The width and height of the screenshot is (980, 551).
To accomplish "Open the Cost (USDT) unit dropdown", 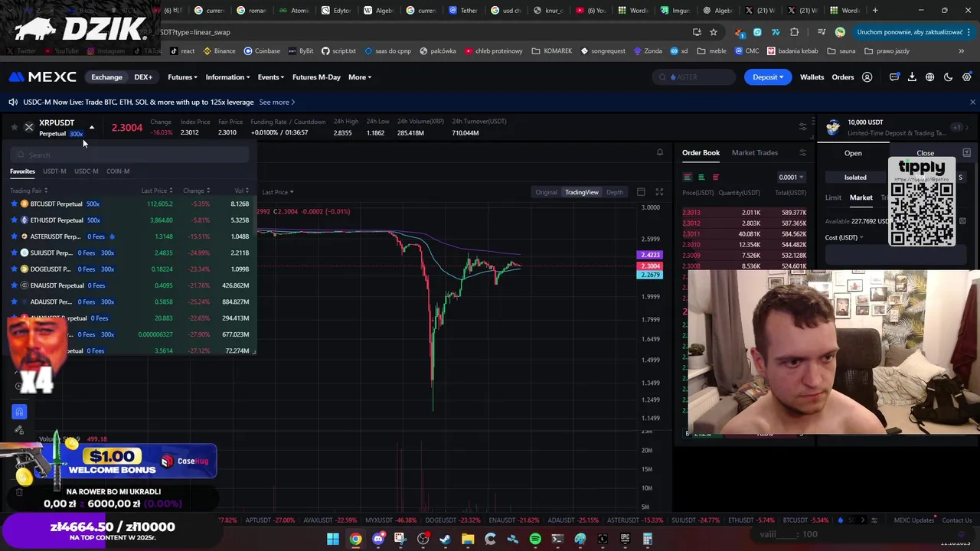I will coord(844,237).
